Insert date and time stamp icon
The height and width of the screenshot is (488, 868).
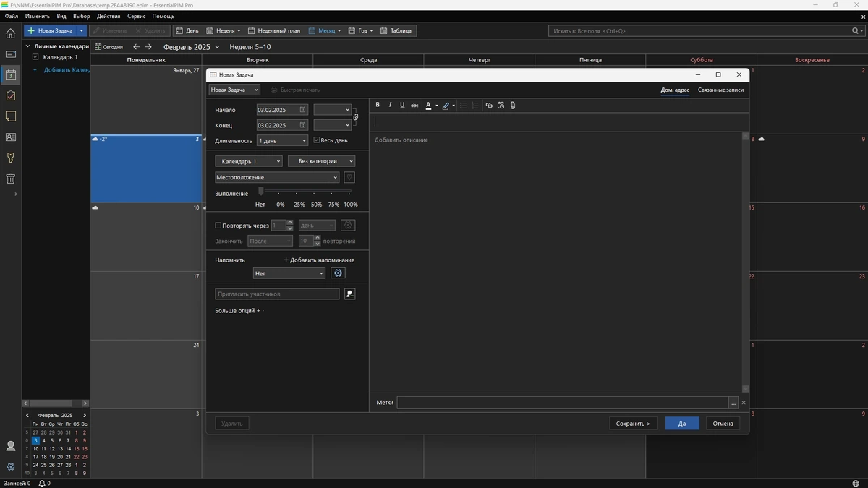(501, 105)
